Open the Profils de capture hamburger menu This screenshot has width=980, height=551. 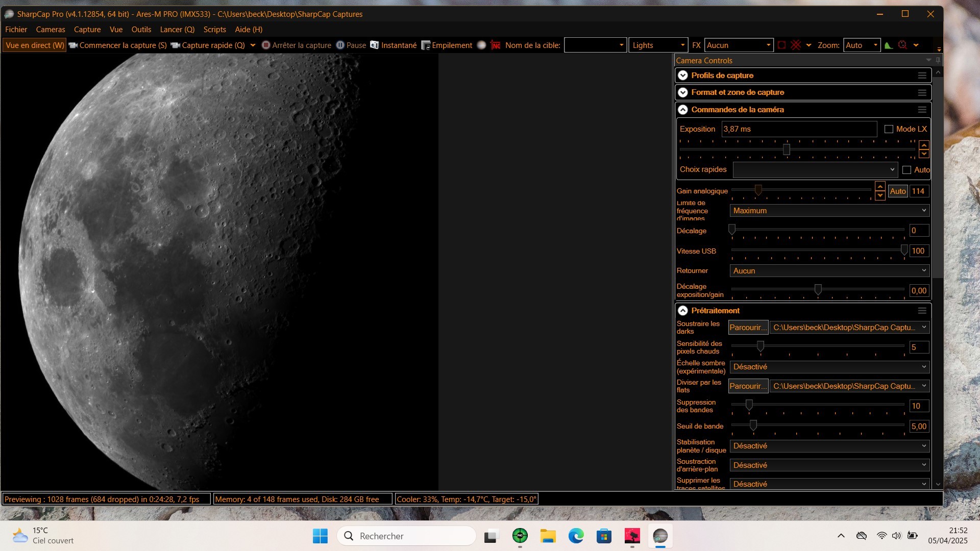click(922, 76)
